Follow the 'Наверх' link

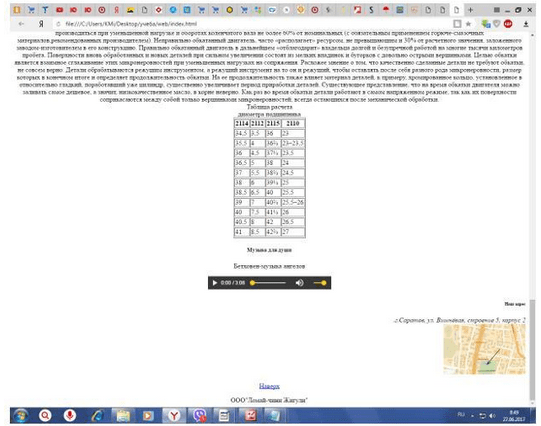tap(269, 386)
